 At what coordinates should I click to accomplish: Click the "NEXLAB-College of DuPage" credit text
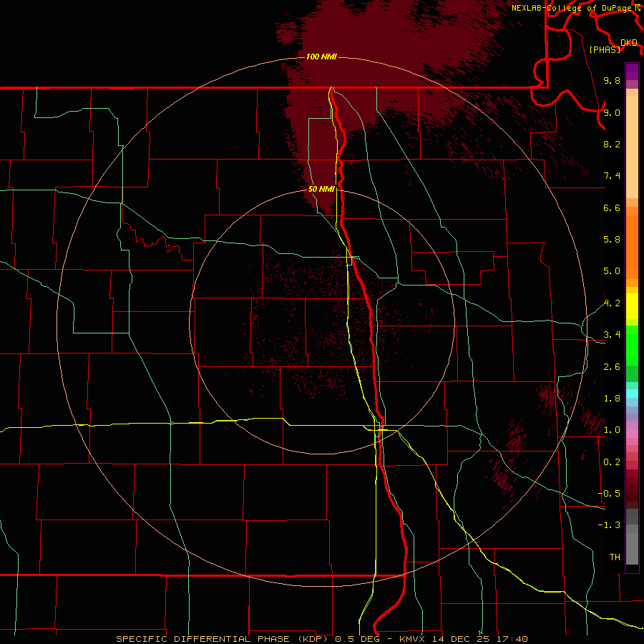click(x=572, y=8)
